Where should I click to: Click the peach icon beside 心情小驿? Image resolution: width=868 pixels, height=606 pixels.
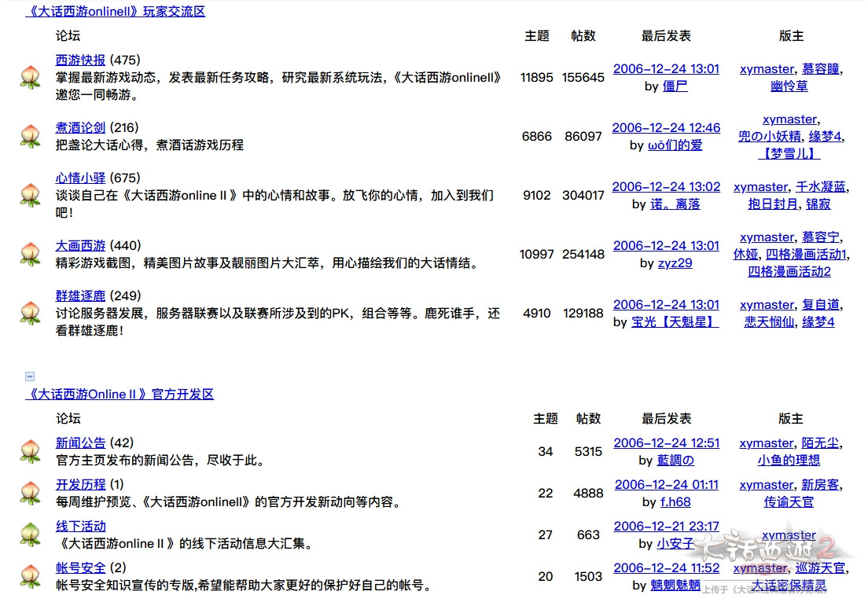click(30, 195)
